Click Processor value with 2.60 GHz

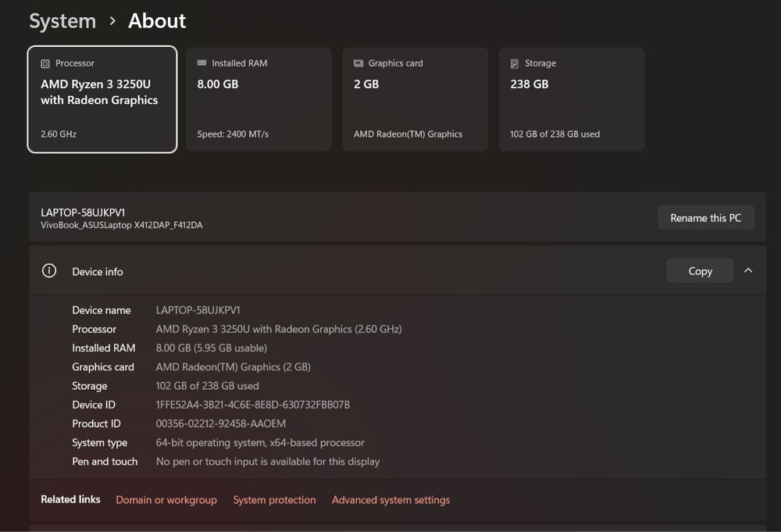pyautogui.click(x=279, y=329)
